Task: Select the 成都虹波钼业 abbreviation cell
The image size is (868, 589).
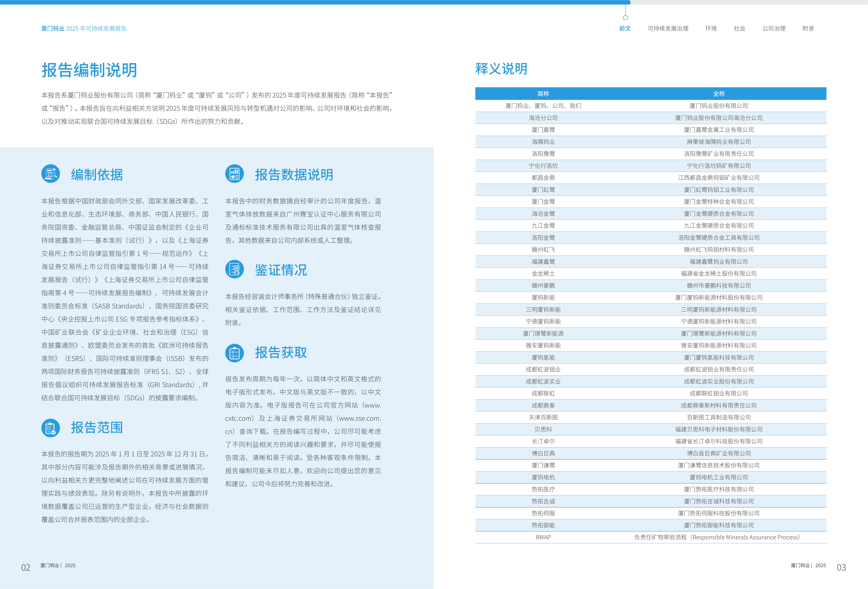Action: pyautogui.click(x=543, y=369)
